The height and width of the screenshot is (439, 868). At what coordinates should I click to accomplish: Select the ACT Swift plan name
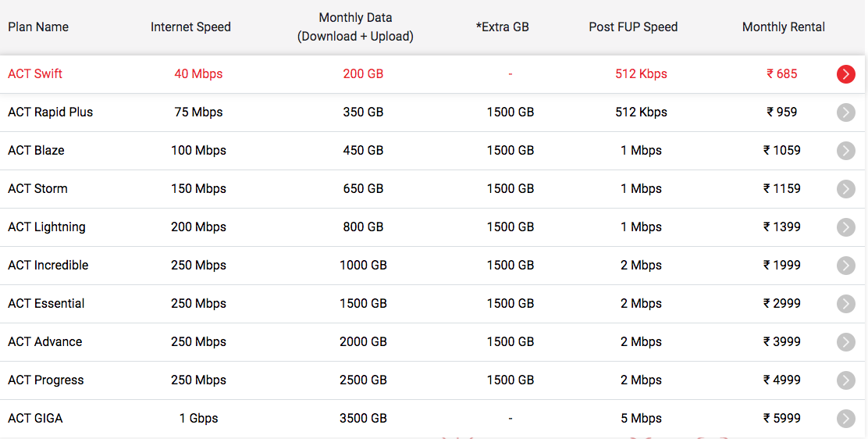(35, 73)
